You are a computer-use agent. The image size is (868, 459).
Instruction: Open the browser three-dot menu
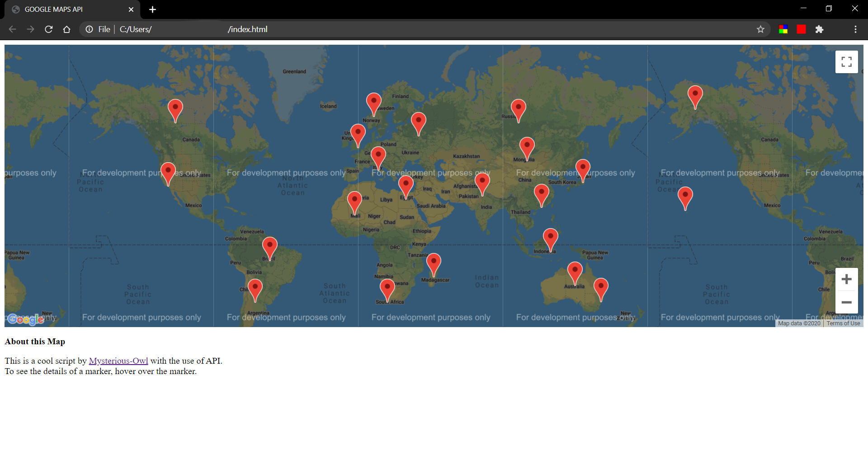pyautogui.click(x=855, y=29)
